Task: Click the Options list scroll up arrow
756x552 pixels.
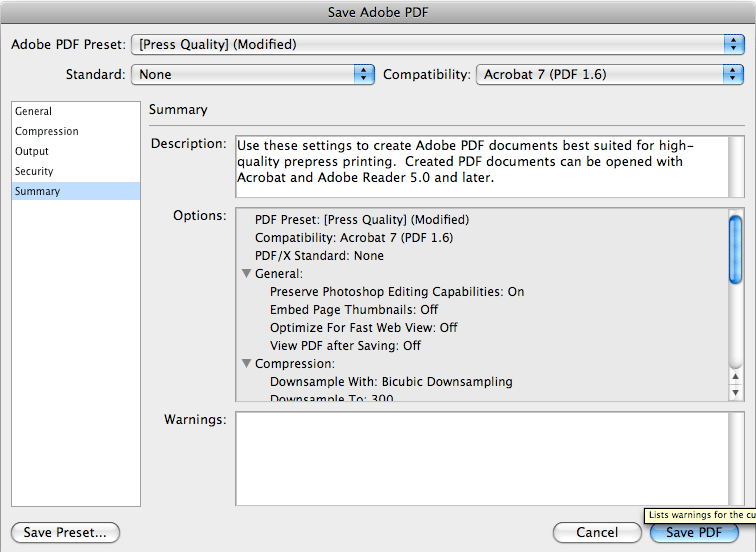Action: pos(735,377)
